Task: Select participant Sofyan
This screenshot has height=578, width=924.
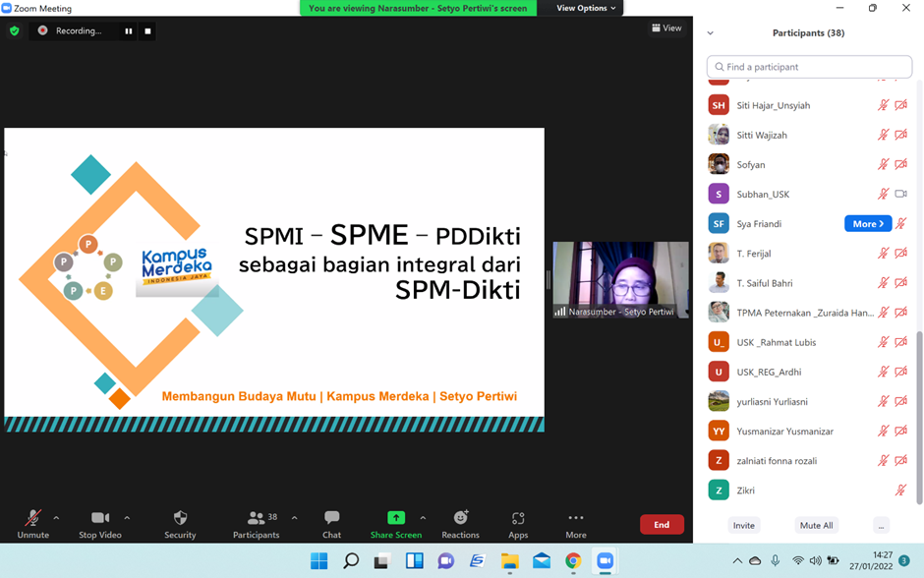Action: click(x=809, y=164)
